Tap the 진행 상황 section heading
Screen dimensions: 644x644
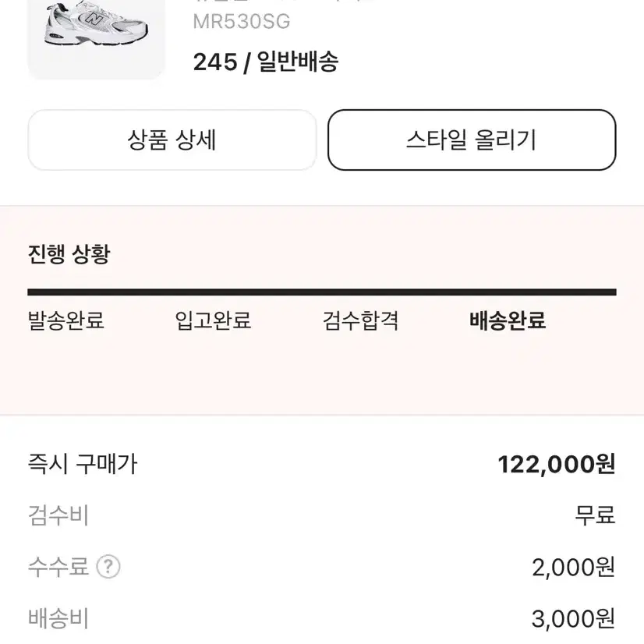69,254
